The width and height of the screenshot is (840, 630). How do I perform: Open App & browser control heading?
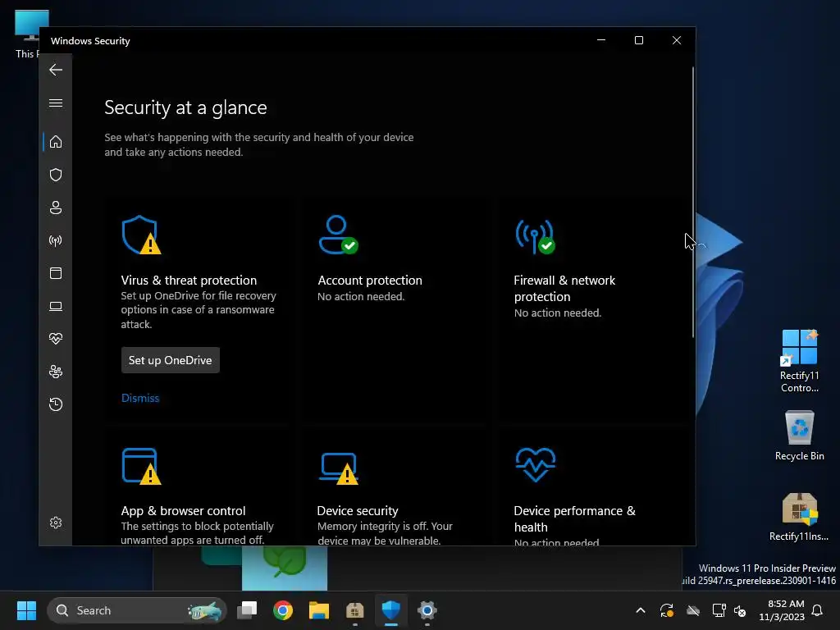pyautogui.click(x=183, y=510)
